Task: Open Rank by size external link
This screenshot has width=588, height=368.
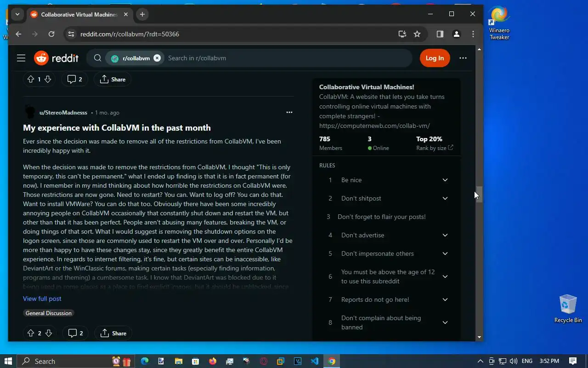Action: click(x=435, y=148)
